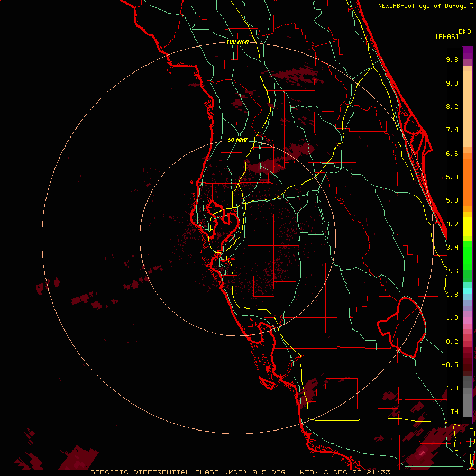Click the NEXLAB-College of DuPage label
The image size is (476, 476).
tap(422, 6)
